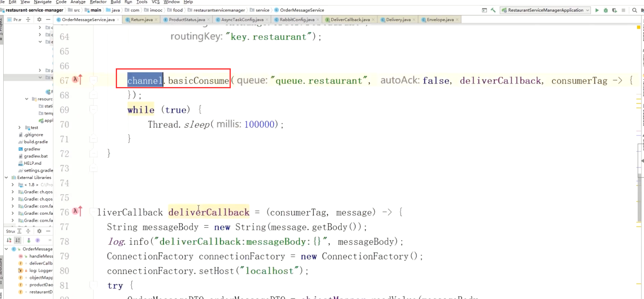Close the OrderMessageService.java tab
Image resolution: width=644 pixels, height=299 pixels.
click(118, 20)
